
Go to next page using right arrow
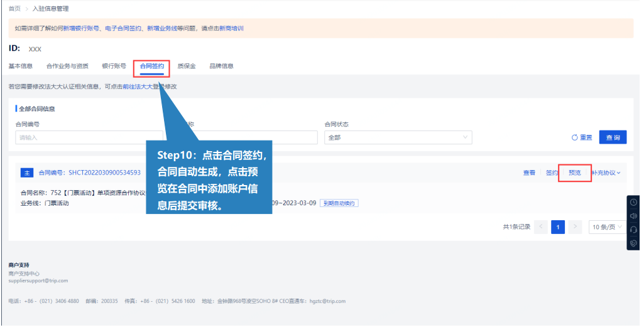coord(575,227)
